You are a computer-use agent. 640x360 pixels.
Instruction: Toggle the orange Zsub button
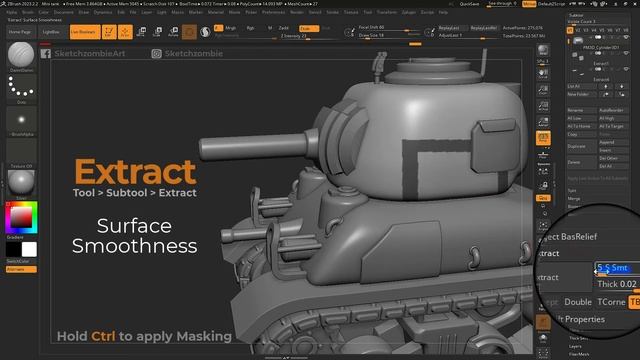(309, 28)
